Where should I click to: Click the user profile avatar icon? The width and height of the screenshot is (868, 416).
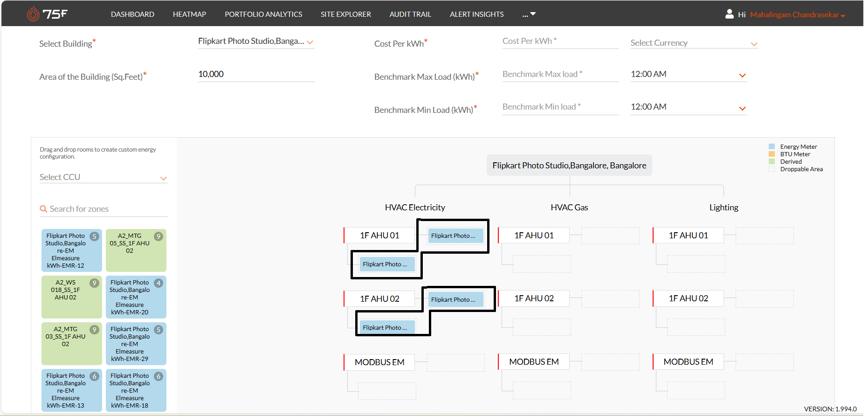click(x=730, y=14)
